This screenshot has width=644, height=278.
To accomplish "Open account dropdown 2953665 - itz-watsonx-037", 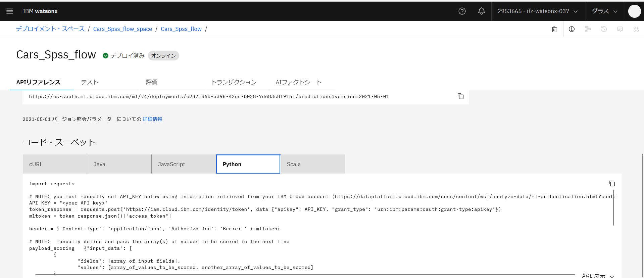I will click(x=538, y=11).
